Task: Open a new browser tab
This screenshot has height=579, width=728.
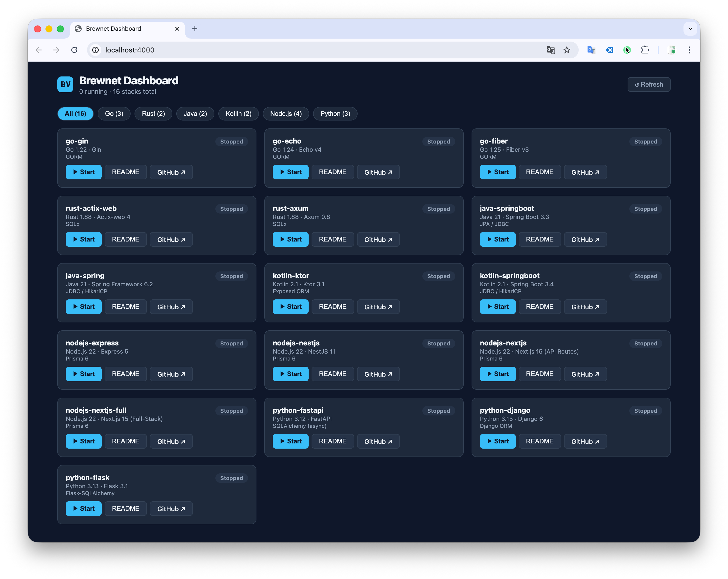Action: pyautogui.click(x=195, y=29)
